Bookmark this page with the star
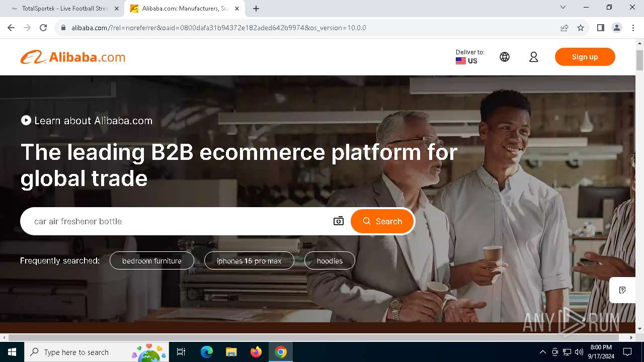The height and width of the screenshot is (362, 644). (581, 28)
